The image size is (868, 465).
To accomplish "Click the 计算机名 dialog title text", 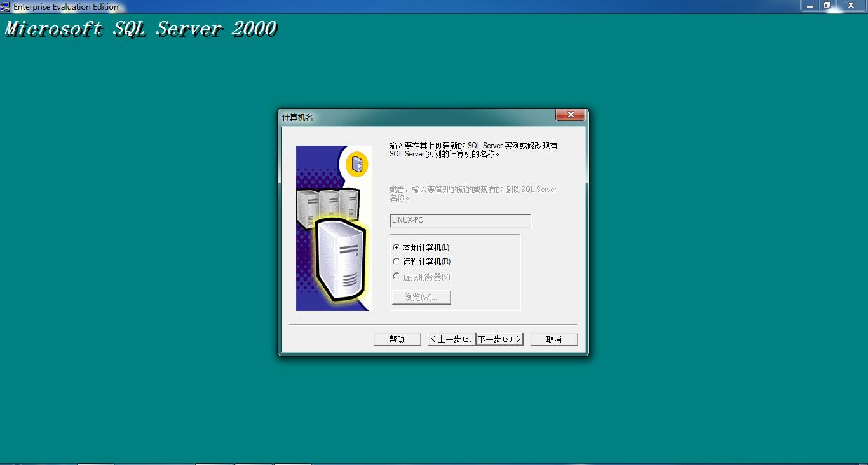I will pyautogui.click(x=297, y=118).
